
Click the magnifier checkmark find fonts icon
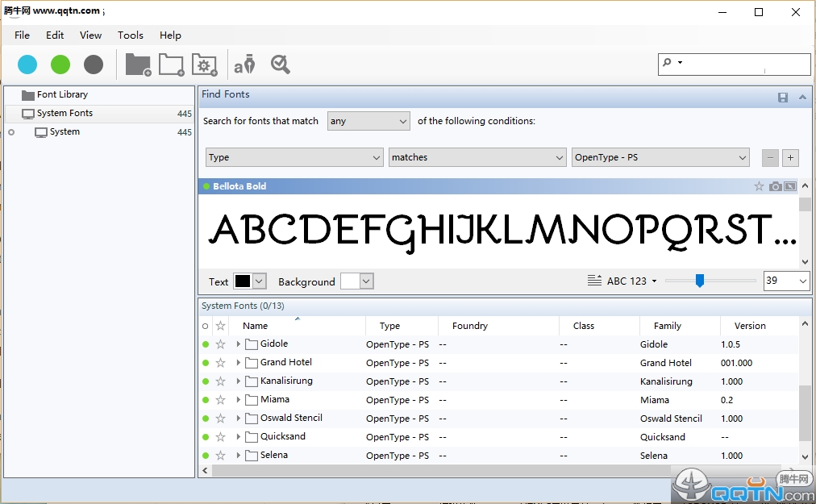pos(281,65)
